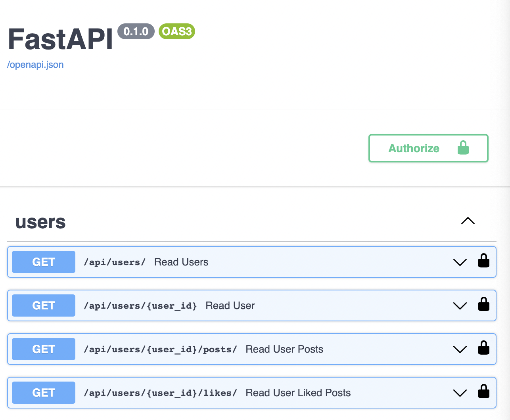Click the /api/users/{user_id}/likes/ path

tap(160, 393)
